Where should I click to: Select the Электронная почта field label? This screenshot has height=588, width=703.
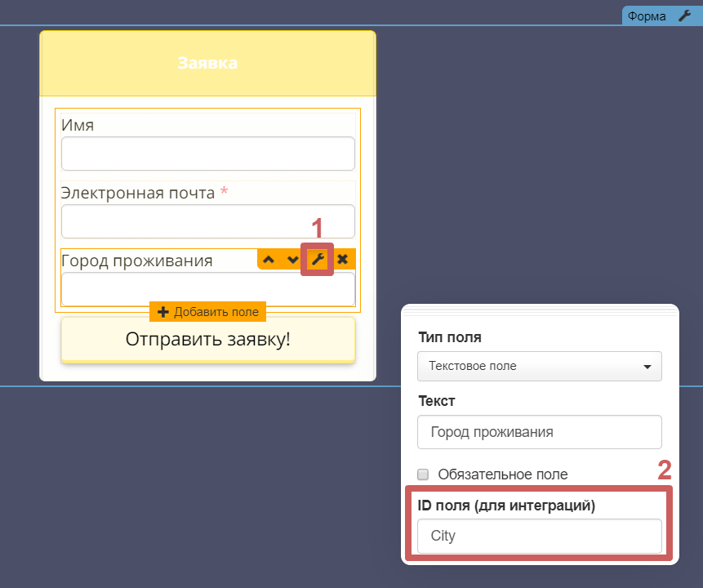pos(138,193)
